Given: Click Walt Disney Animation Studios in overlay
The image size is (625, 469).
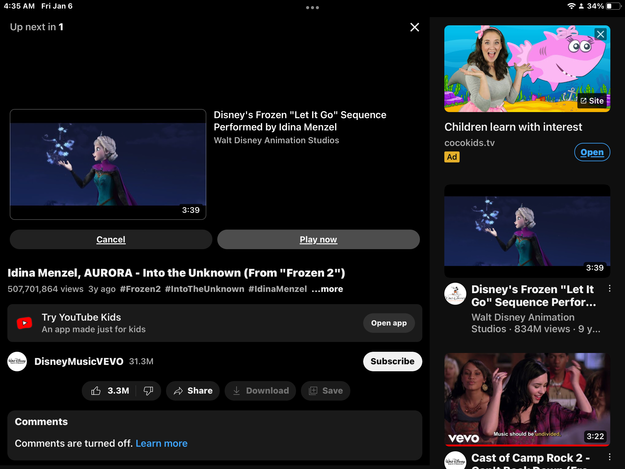Looking at the screenshot, I should pos(276,140).
